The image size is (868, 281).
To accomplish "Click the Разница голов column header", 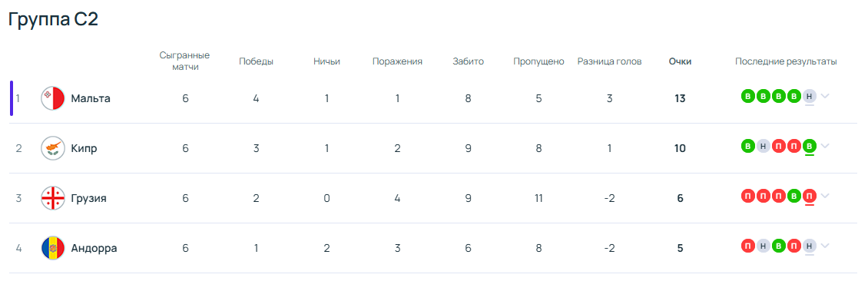I will click(x=609, y=62).
